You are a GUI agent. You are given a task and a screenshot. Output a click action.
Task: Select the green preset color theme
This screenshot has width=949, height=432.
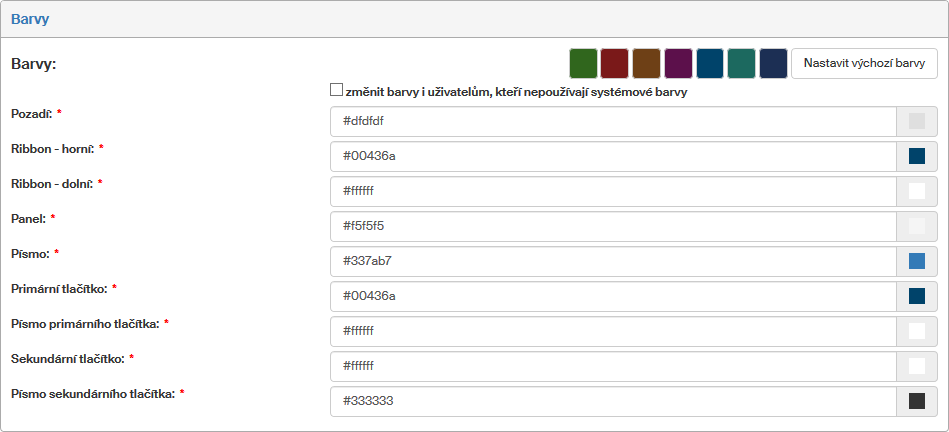pos(583,63)
